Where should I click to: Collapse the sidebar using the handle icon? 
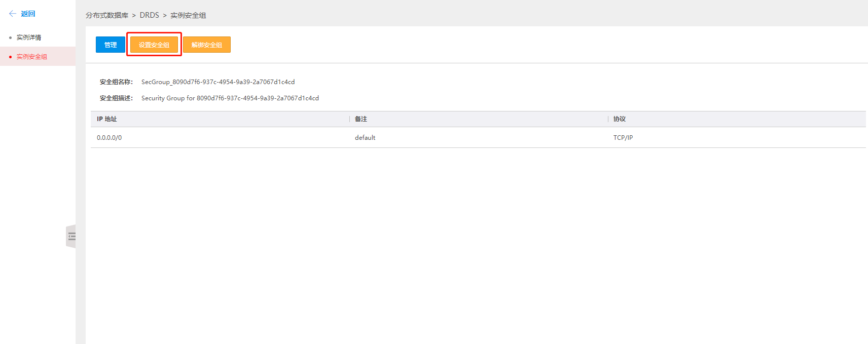[x=71, y=236]
